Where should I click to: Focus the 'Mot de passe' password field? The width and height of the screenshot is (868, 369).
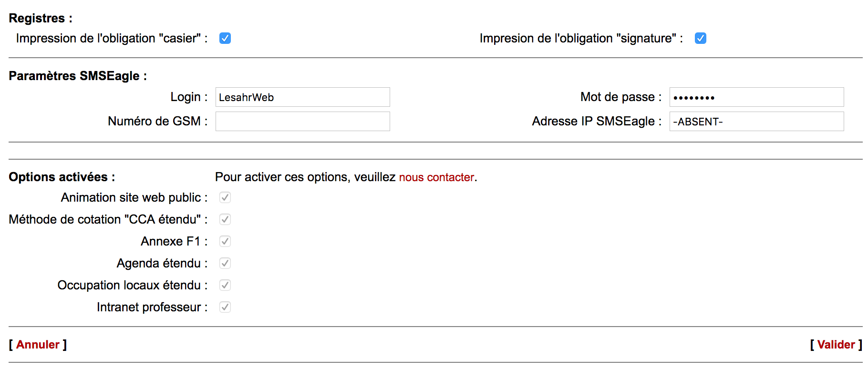756,97
